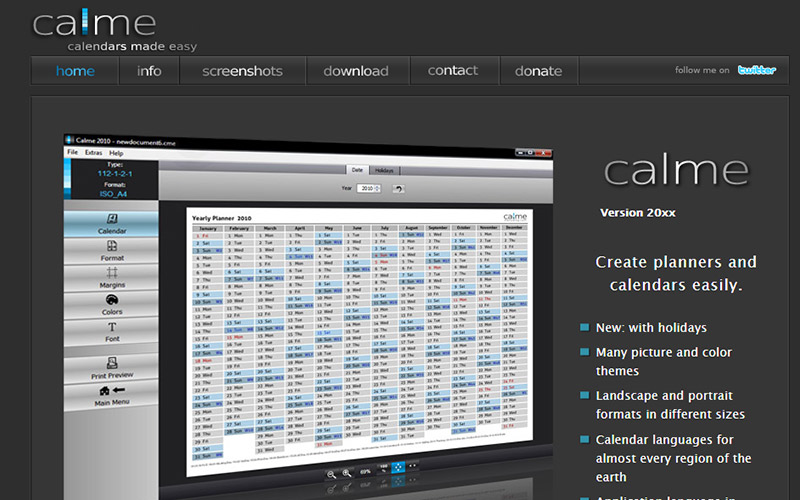The width and height of the screenshot is (800, 500).
Task: Click the format value ISO_A4
Action: click(x=113, y=194)
